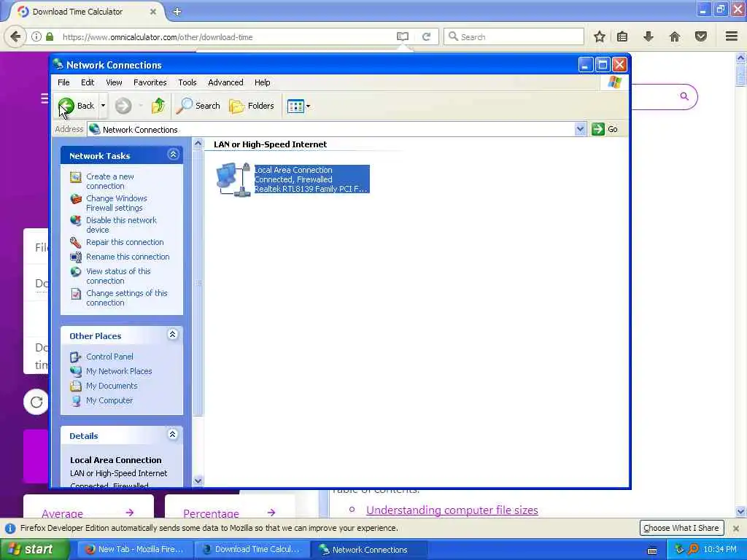The height and width of the screenshot is (560, 747).
Task: Open the Search pane in Network Connections
Action: 198,106
